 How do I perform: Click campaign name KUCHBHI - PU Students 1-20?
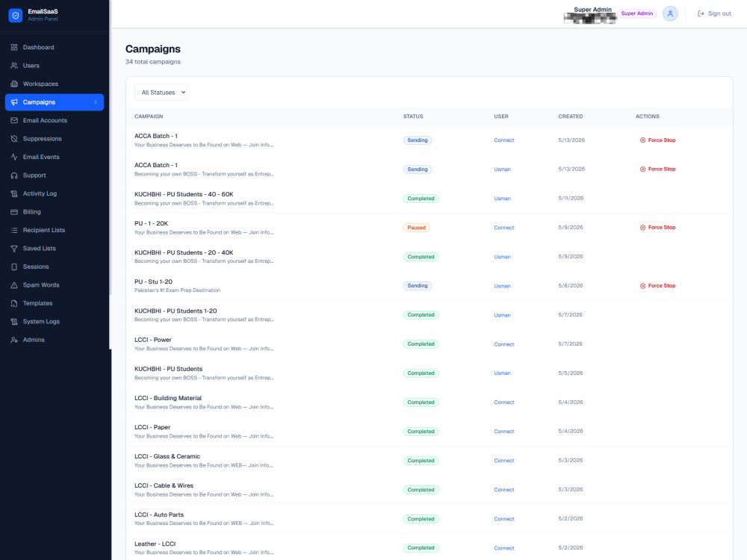(x=176, y=311)
